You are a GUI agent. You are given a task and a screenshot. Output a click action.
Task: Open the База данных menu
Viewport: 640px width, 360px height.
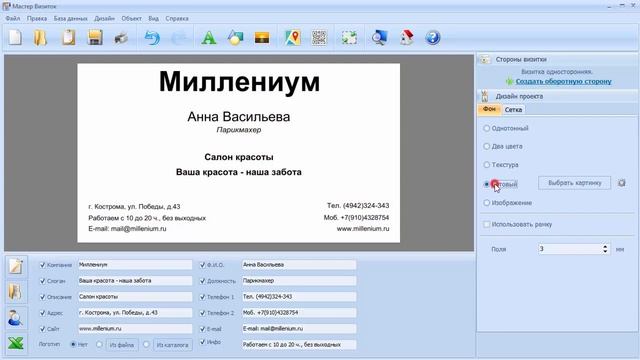coord(71,18)
